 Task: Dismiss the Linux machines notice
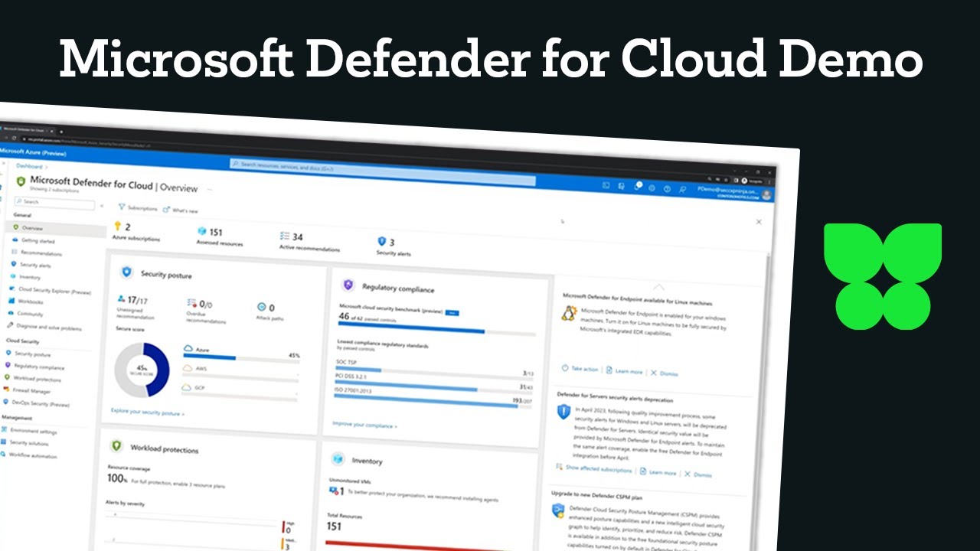[x=664, y=373]
